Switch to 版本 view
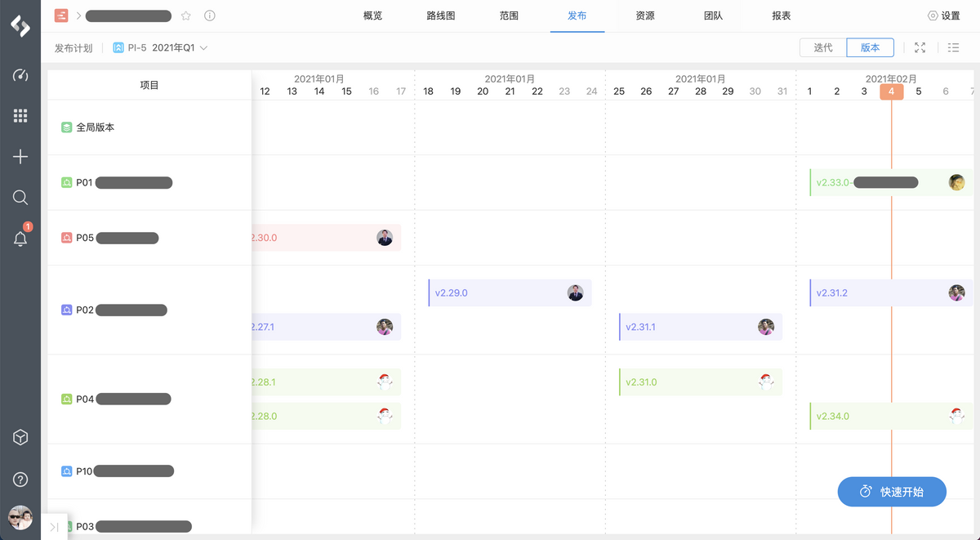The height and width of the screenshot is (540, 980). point(871,47)
